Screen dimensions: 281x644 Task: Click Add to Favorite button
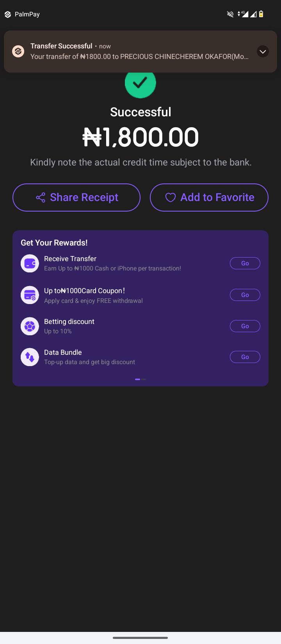tap(209, 197)
